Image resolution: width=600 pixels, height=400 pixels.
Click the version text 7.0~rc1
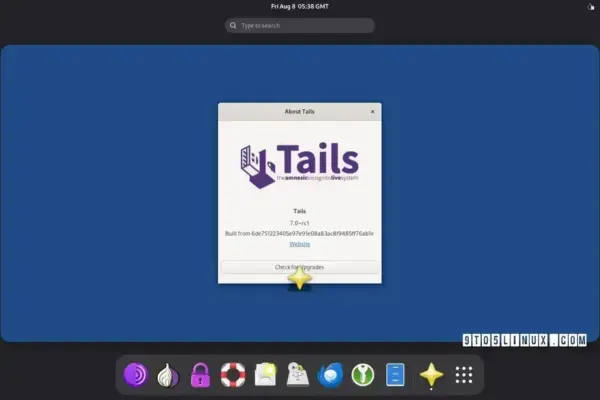coord(300,223)
